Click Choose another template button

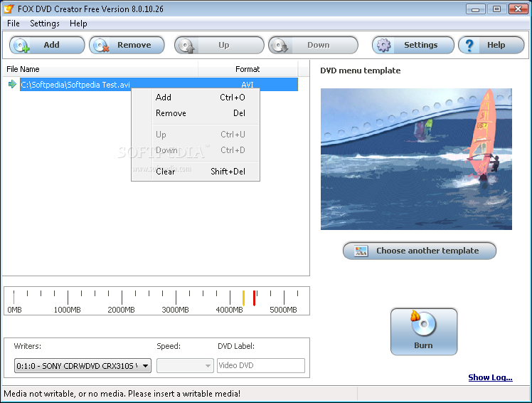(x=420, y=251)
